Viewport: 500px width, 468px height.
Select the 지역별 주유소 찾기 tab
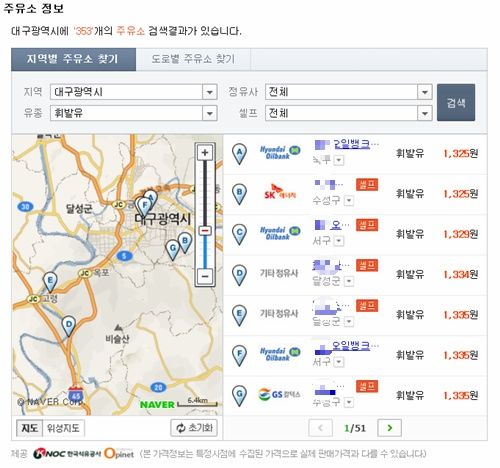(73, 59)
